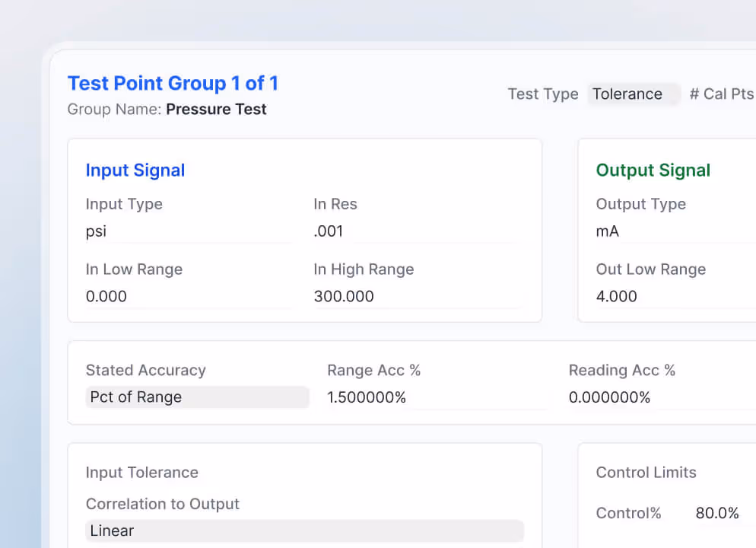Click the In High Range label
The image size is (756, 548).
click(x=364, y=269)
